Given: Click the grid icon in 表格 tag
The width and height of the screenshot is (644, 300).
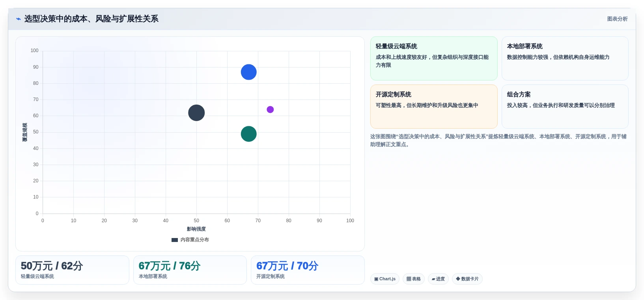Looking at the screenshot, I should coord(409,279).
